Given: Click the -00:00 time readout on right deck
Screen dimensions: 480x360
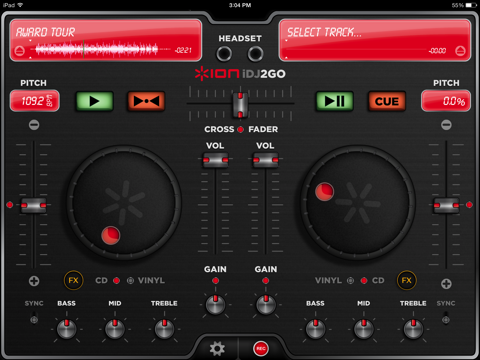Looking at the screenshot, I should pyautogui.click(x=438, y=51).
